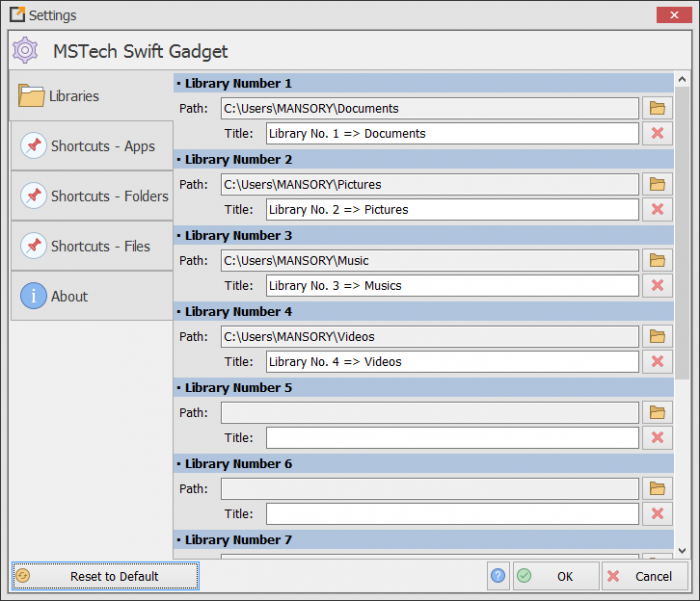
Task: Focus the empty Library Number 5 Title field
Action: coord(451,437)
